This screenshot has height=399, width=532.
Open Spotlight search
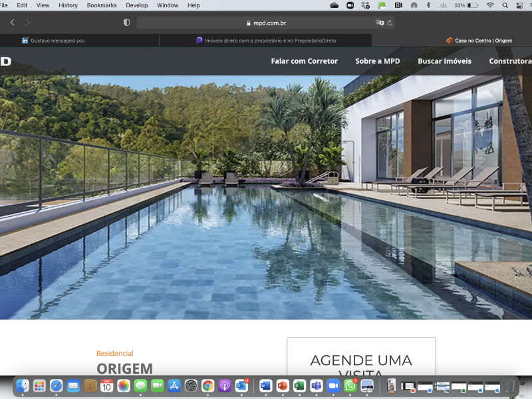coord(505,5)
